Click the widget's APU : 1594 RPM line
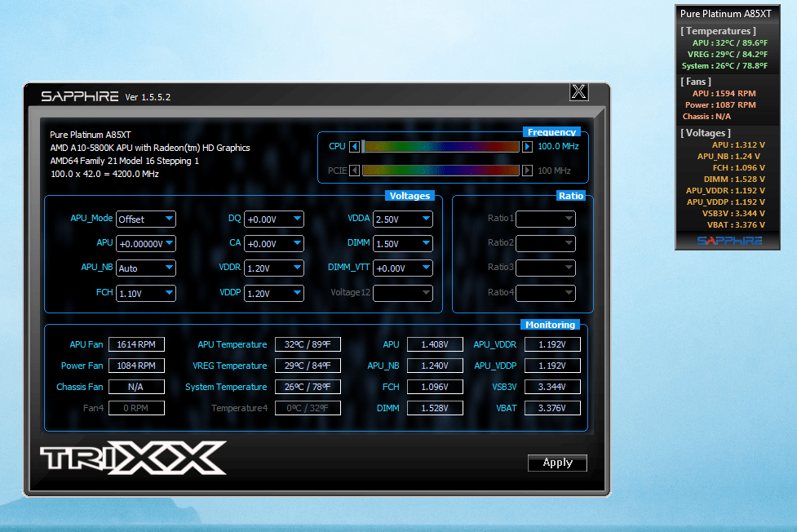Image resolution: width=797 pixels, height=532 pixels. coord(724,94)
